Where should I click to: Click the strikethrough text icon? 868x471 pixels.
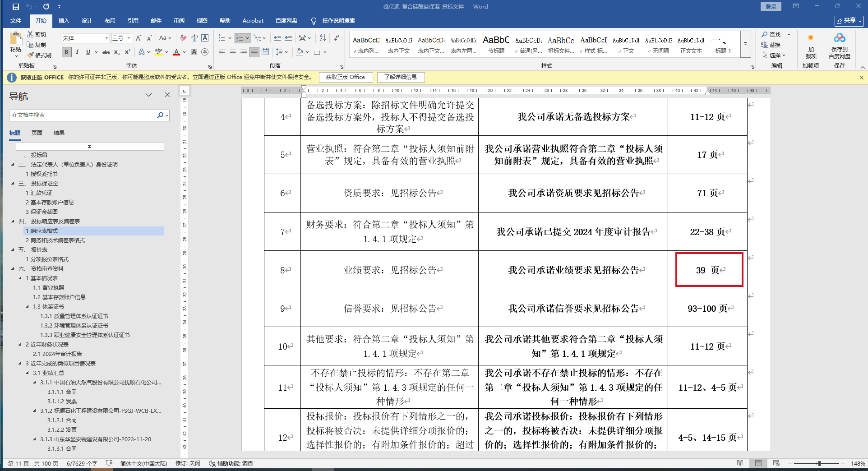click(x=106, y=52)
